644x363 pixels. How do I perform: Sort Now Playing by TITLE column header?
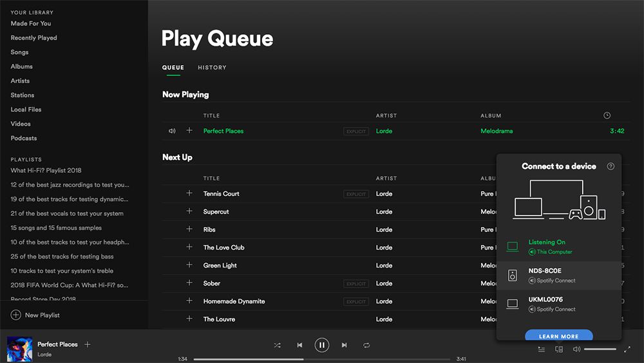(211, 115)
